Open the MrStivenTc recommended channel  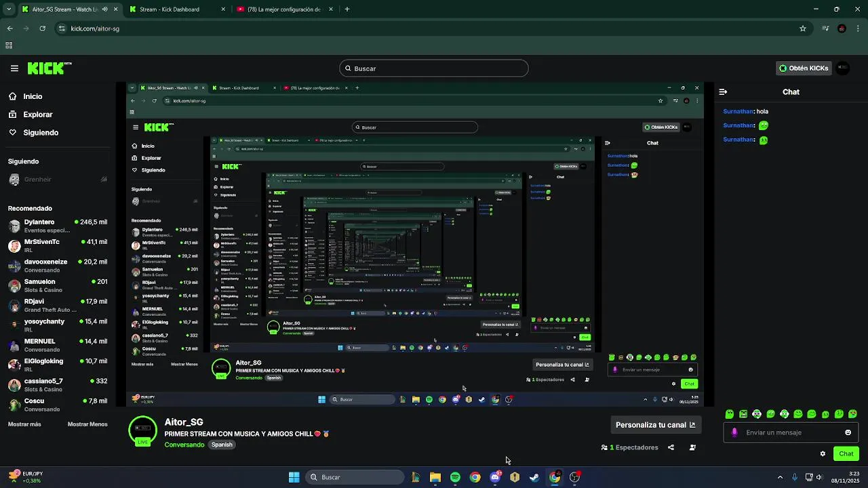point(58,245)
